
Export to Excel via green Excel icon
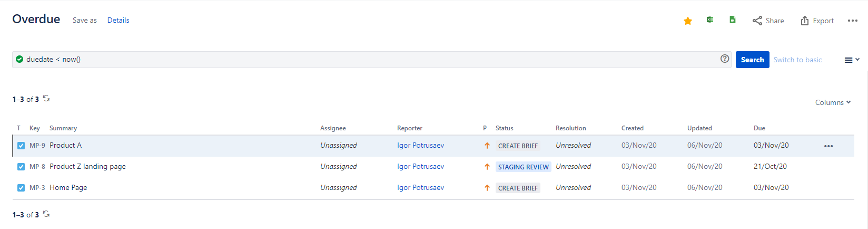pyautogui.click(x=710, y=20)
